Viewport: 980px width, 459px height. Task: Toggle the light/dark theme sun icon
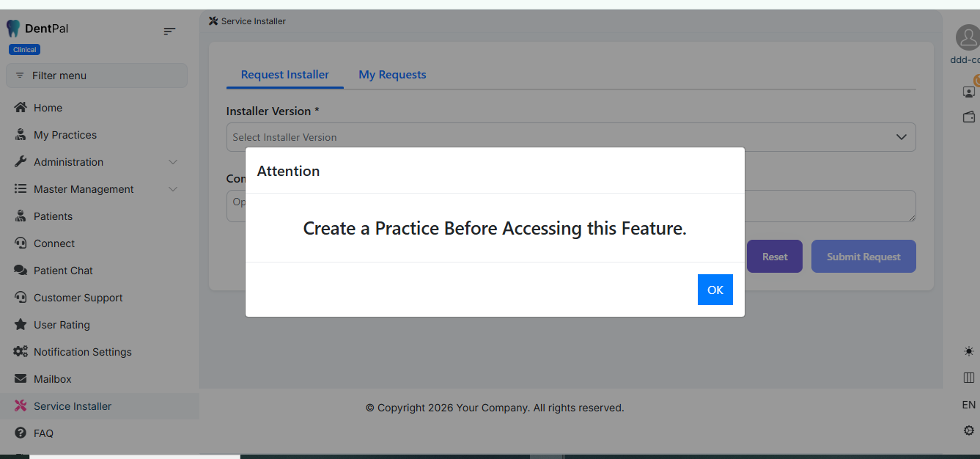tap(968, 351)
